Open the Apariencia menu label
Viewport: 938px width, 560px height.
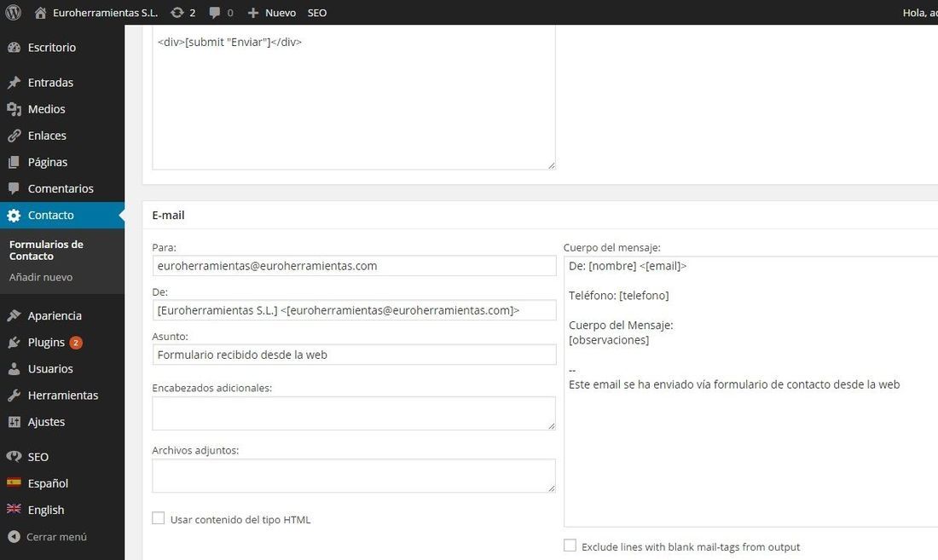(x=55, y=315)
